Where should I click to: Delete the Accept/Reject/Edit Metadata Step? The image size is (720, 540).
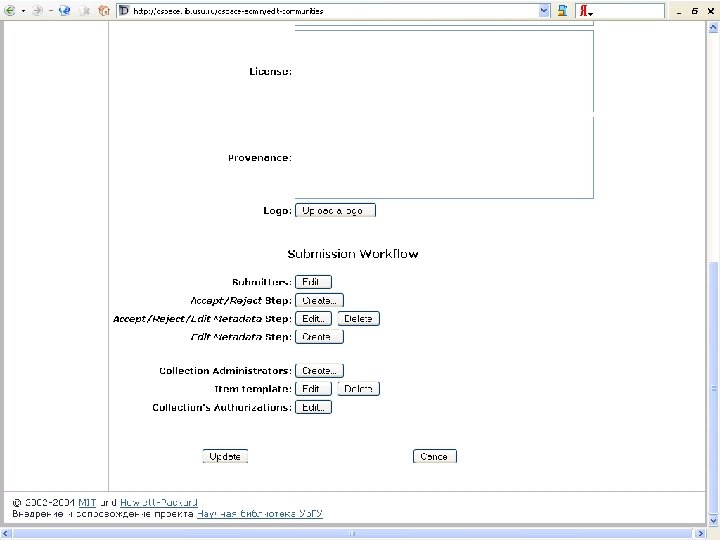359,319
